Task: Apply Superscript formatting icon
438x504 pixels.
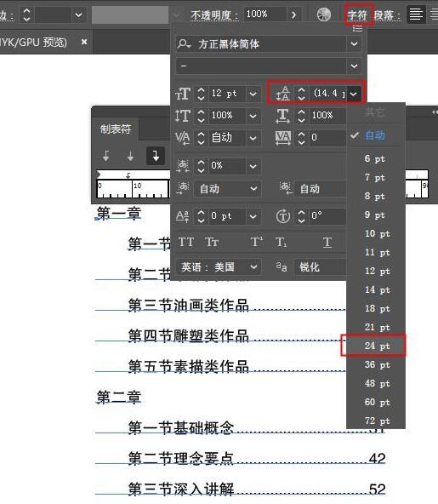Action: tap(256, 242)
